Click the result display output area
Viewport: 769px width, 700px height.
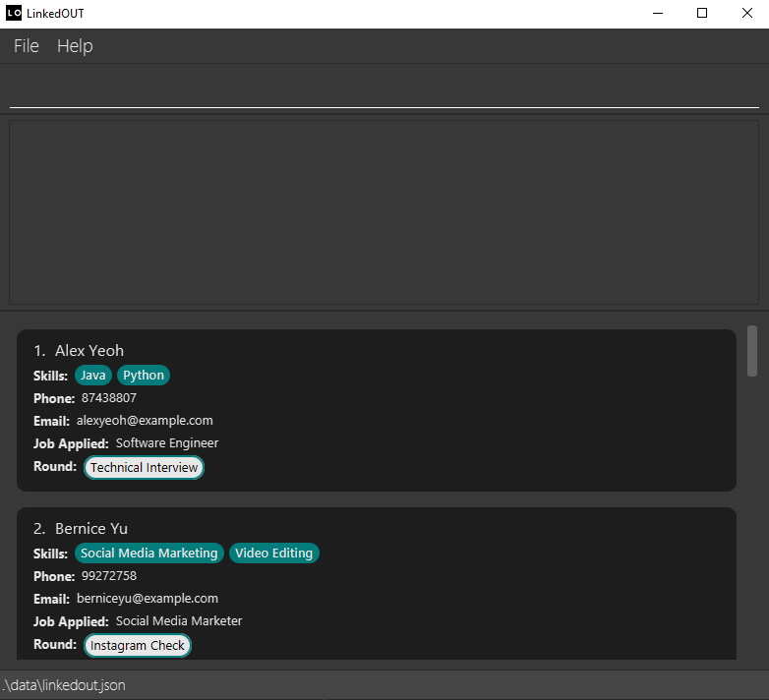(x=384, y=211)
